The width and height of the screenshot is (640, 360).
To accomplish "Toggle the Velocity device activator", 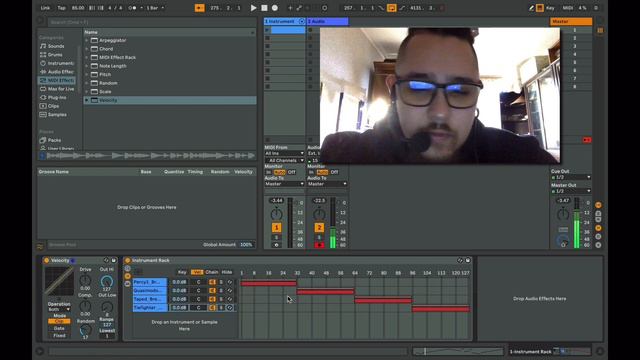I will tap(47, 260).
